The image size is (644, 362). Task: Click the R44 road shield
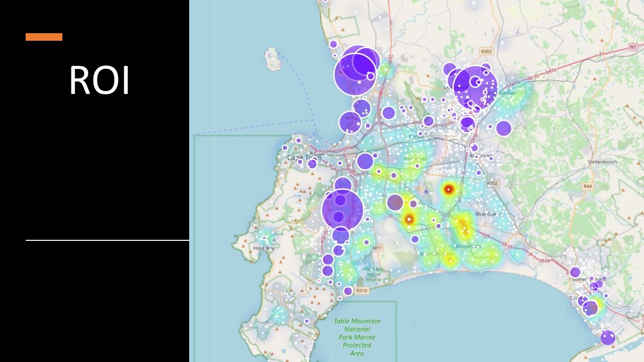(587, 186)
